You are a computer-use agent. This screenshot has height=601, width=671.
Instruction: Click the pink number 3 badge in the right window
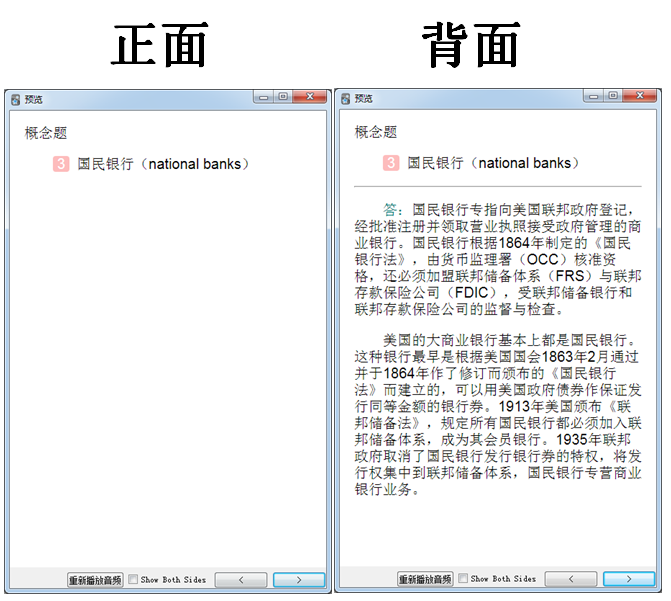coord(391,163)
